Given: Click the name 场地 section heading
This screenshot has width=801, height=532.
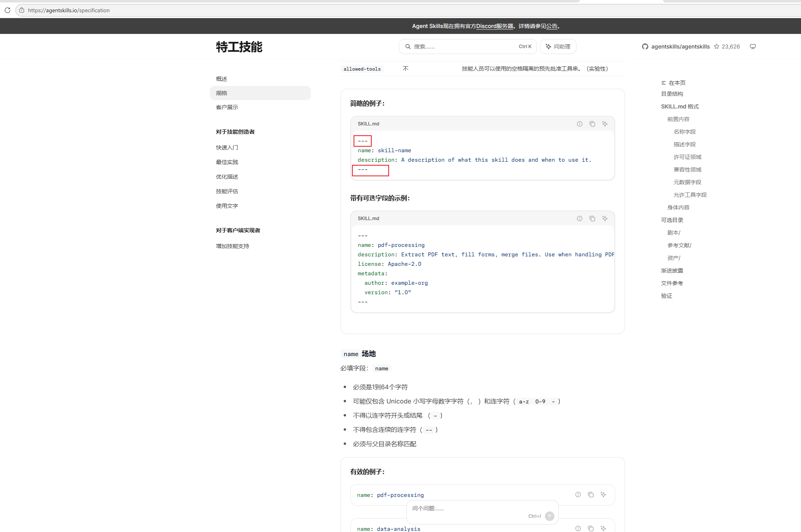Looking at the screenshot, I should tap(358, 354).
